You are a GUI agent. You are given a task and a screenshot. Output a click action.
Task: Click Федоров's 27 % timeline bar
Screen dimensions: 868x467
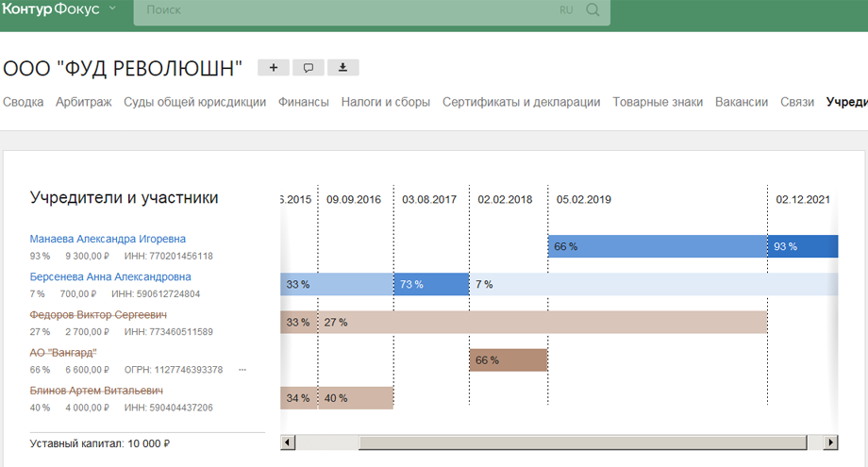point(542,322)
